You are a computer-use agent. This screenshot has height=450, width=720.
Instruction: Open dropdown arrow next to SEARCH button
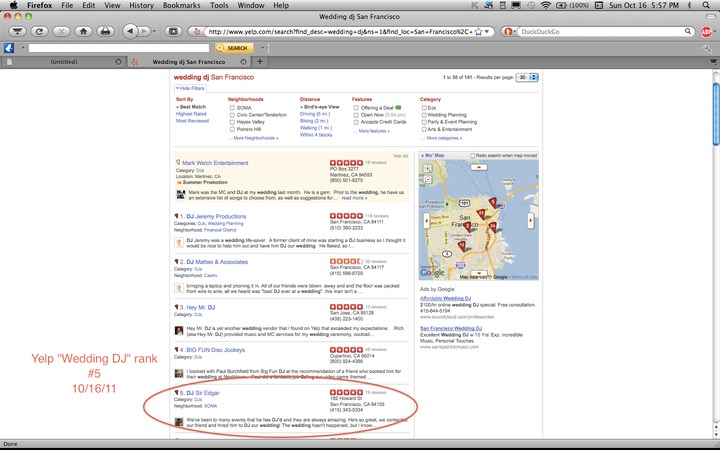click(262, 48)
